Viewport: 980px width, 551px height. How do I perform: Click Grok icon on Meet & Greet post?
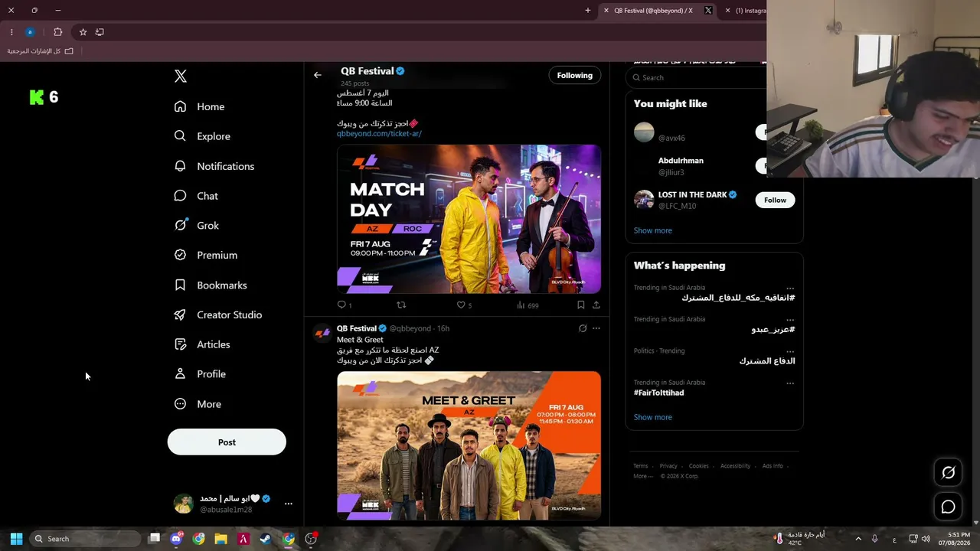pyautogui.click(x=583, y=328)
